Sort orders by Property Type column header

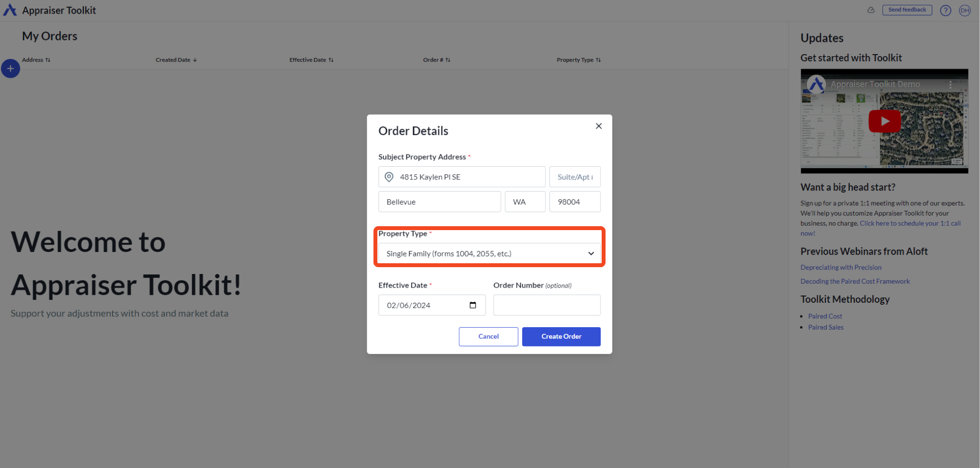pyautogui.click(x=579, y=60)
